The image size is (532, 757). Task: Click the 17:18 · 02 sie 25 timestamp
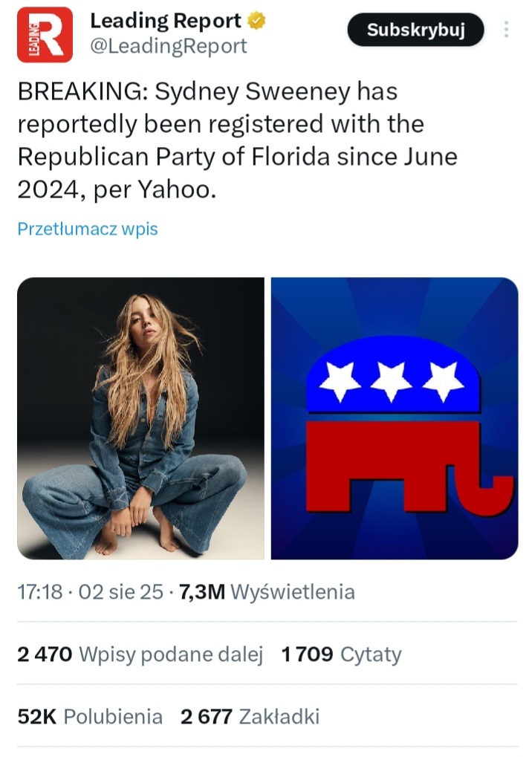[x=89, y=592]
